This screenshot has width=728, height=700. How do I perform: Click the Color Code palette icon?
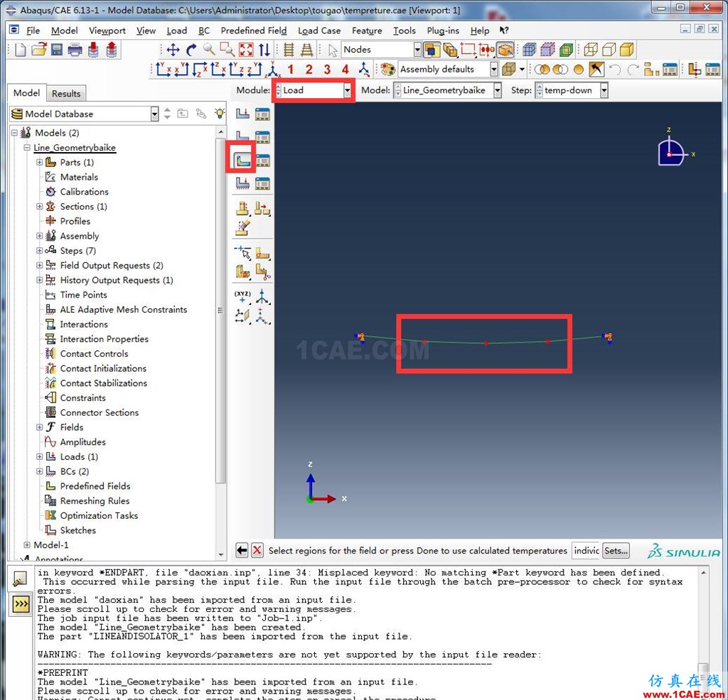point(387,70)
